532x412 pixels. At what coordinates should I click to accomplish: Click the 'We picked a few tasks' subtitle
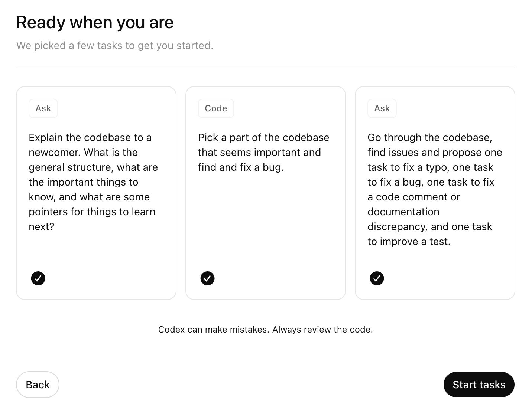click(x=114, y=45)
